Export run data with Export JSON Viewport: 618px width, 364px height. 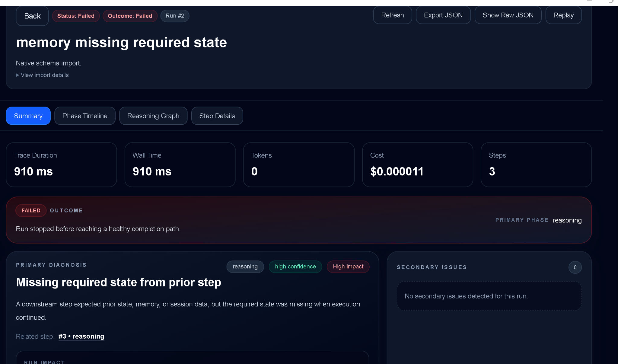[443, 15]
